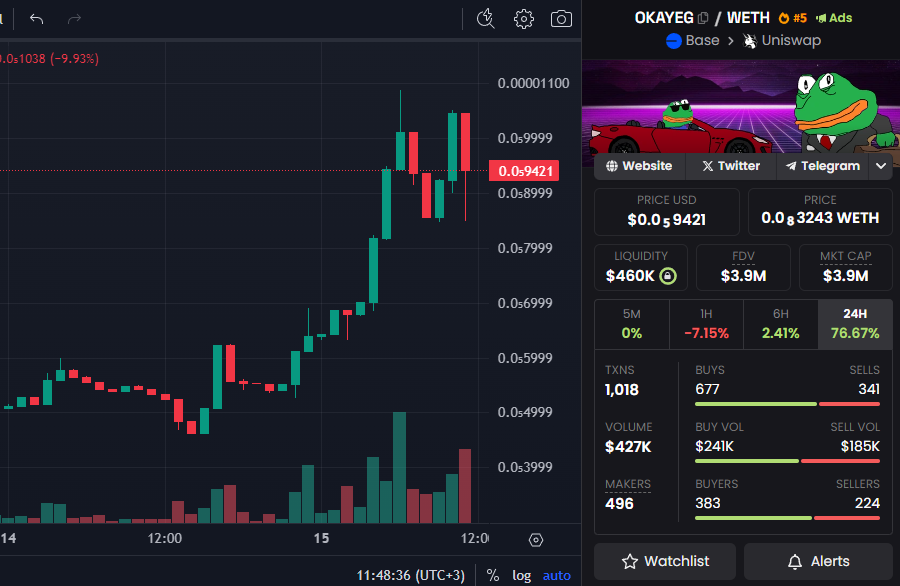Click the SELL VOL $185K value
Image resolution: width=900 pixels, height=586 pixels.
(x=860, y=446)
